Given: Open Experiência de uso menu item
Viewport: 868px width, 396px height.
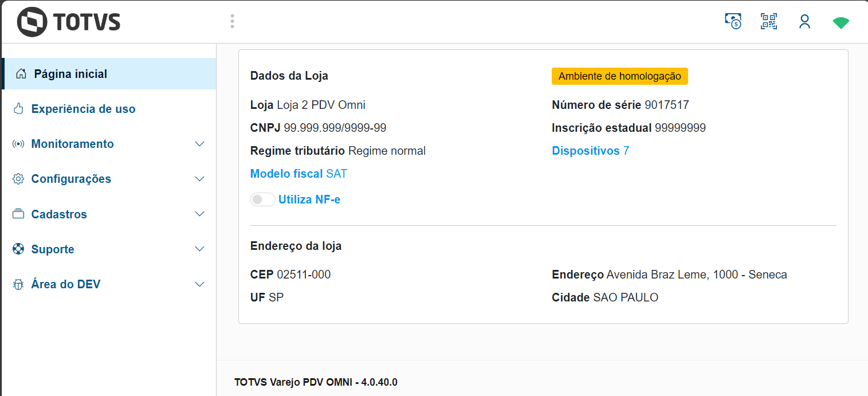Looking at the screenshot, I should [83, 109].
